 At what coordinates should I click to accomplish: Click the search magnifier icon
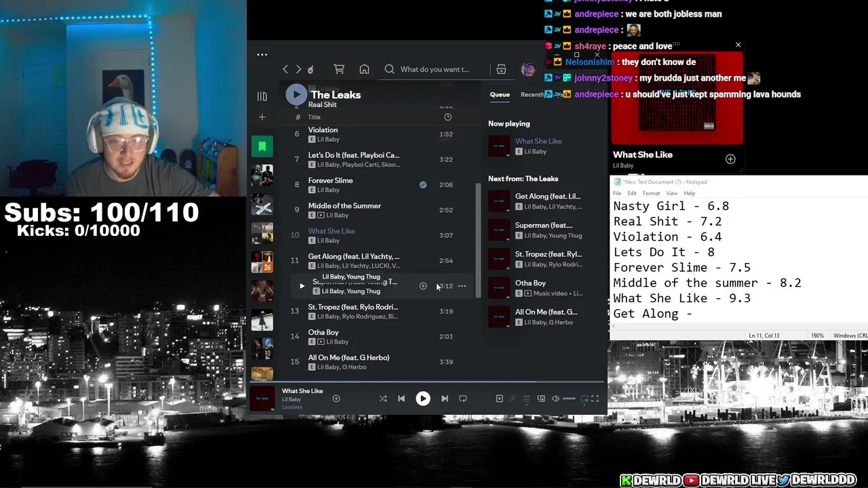tap(389, 69)
